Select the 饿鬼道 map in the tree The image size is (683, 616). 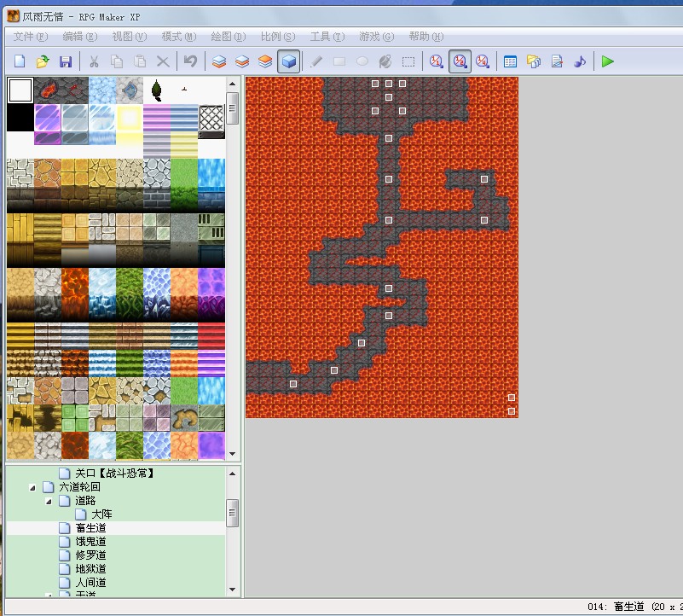tap(90, 542)
